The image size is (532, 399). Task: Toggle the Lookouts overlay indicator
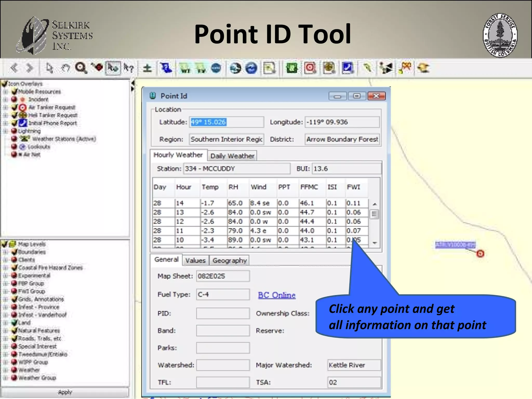point(14,147)
